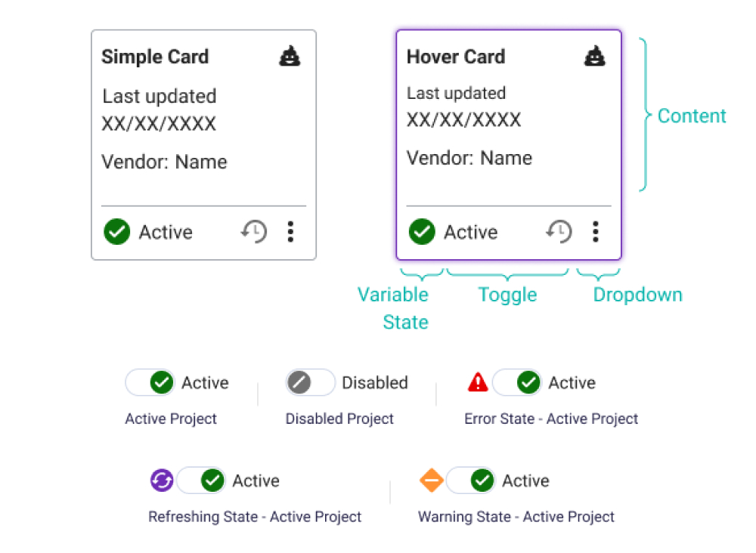Screen dimensions: 756x553
Task: Click the Last updated date on Simple Card
Action: [159, 123]
